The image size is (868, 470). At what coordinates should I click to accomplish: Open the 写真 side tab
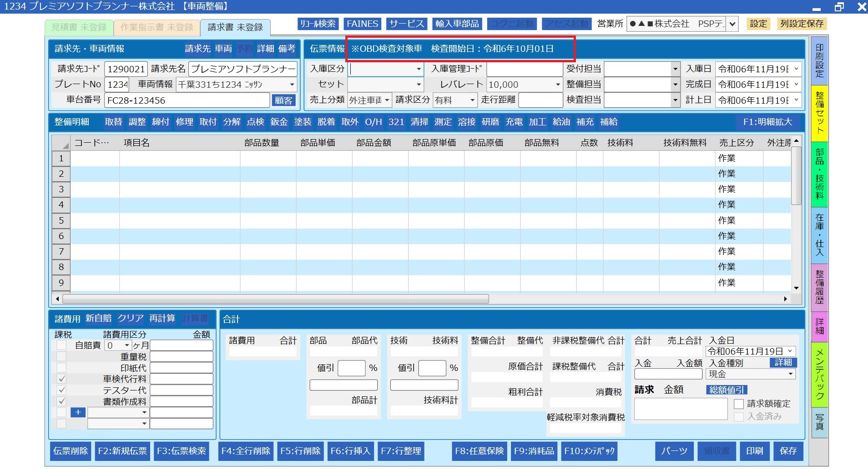(819, 421)
